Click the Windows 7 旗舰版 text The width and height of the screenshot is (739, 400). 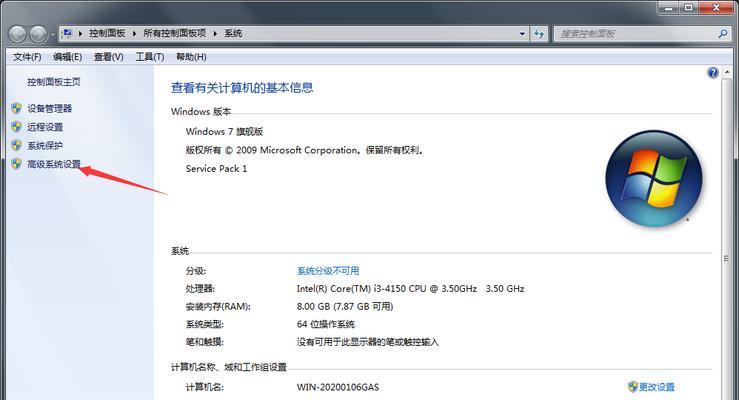224,131
